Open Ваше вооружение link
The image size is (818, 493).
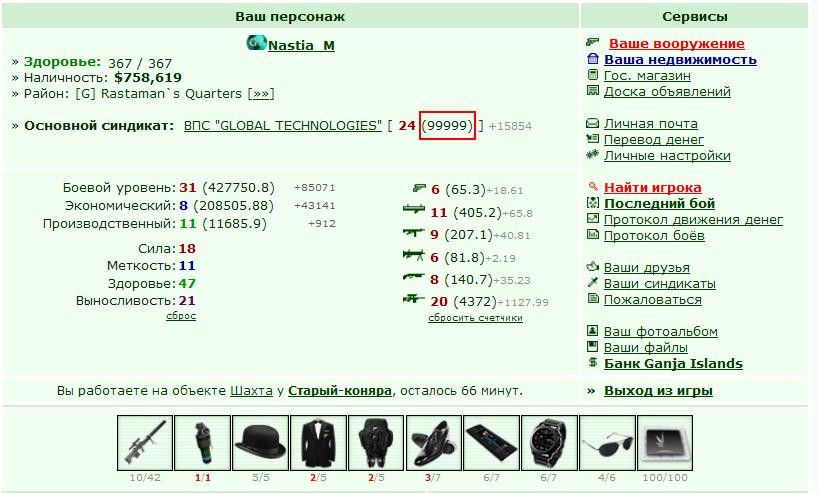(677, 43)
